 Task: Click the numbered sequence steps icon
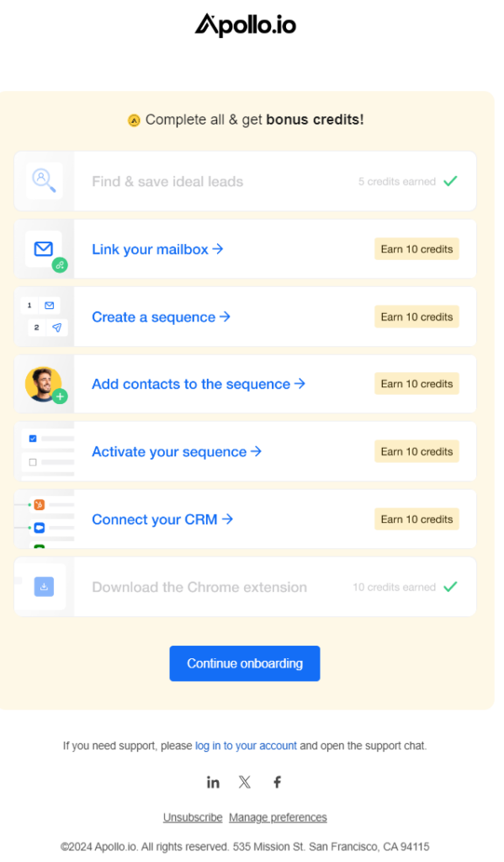click(43, 316)
